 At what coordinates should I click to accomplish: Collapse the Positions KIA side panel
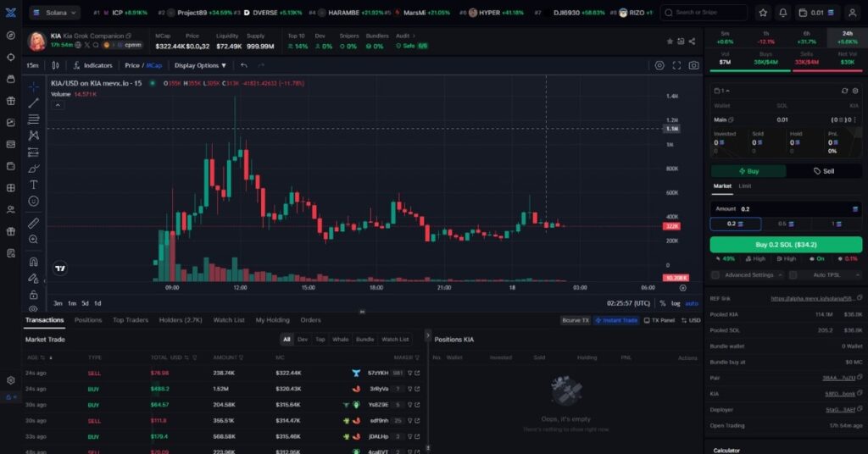[427, 335]
